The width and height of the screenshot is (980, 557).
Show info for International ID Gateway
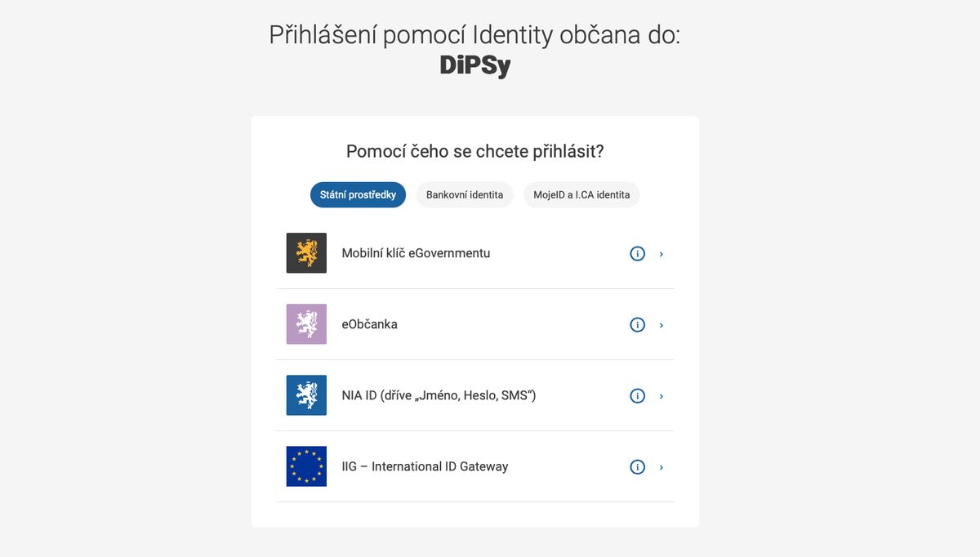[x=638, y=467]
